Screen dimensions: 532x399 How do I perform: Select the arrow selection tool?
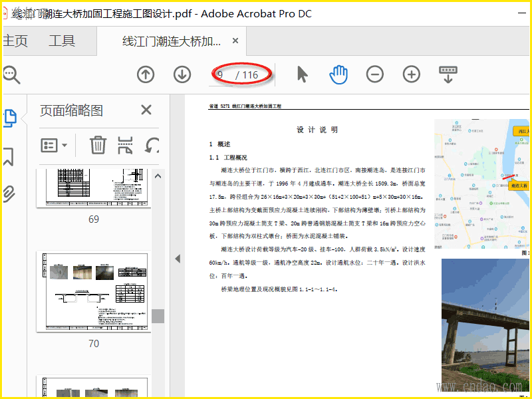(302, 74)
